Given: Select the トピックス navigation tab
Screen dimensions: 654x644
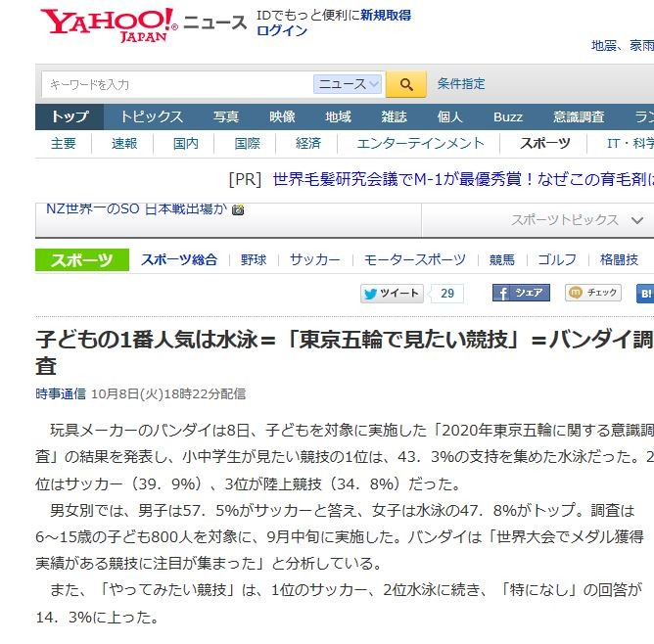Looking at the screenshot, I should (152, 116).
